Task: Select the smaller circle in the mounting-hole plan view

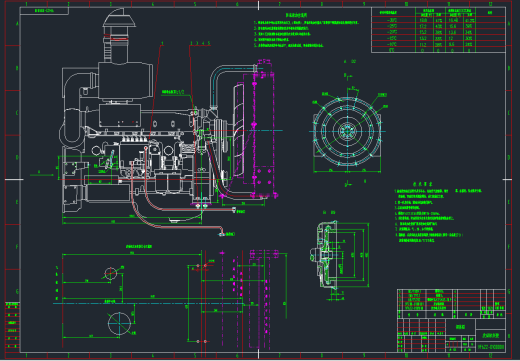Action: point(111,273)
